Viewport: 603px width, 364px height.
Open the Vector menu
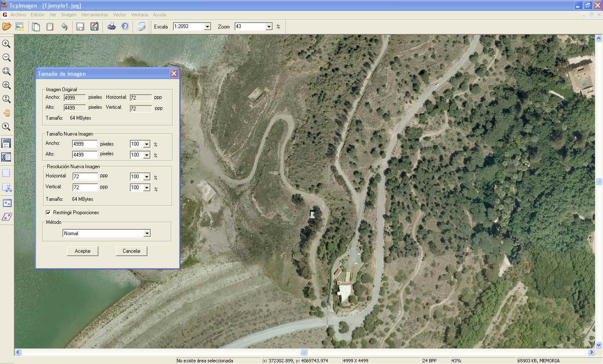pos(119,15)
